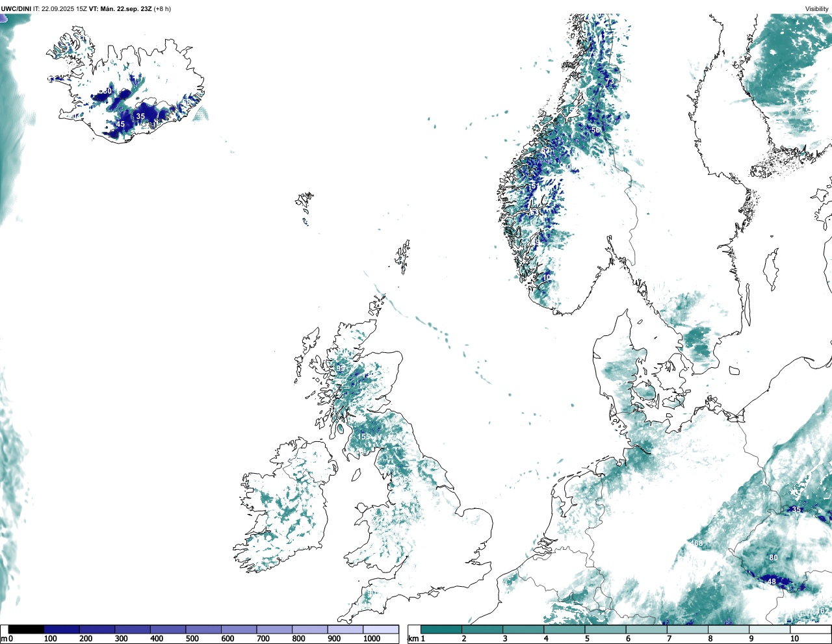Viewport: 832px width, 644px height.
Task: Select the white swatch beyond 10 km
Action: pos(811,629)
